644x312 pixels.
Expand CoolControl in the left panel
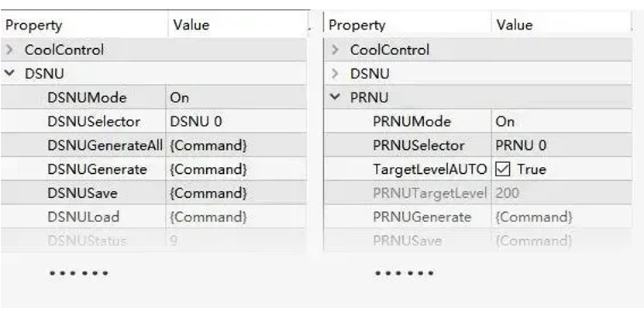click(9, 50)
